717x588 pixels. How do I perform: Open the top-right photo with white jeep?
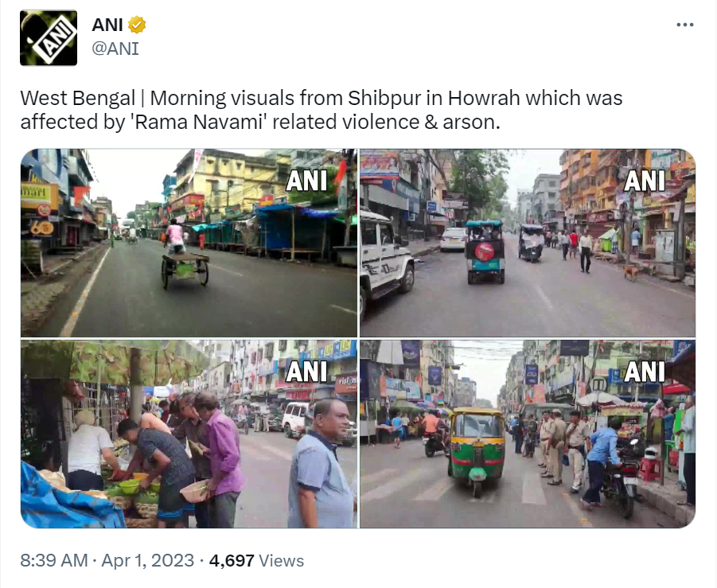(x=528, y=243)
